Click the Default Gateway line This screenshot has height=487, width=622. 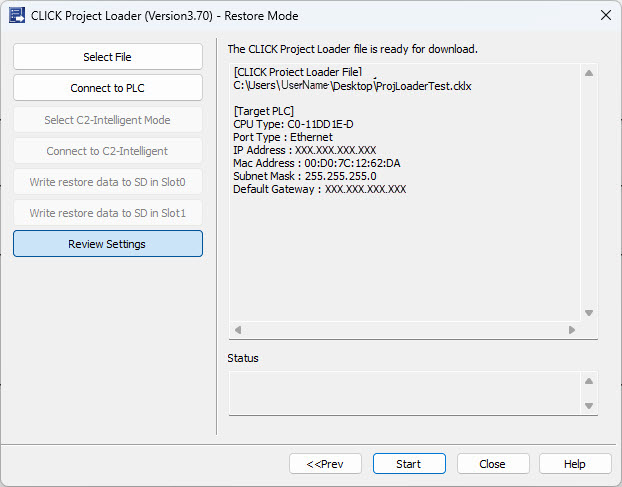tap(320, 189)
